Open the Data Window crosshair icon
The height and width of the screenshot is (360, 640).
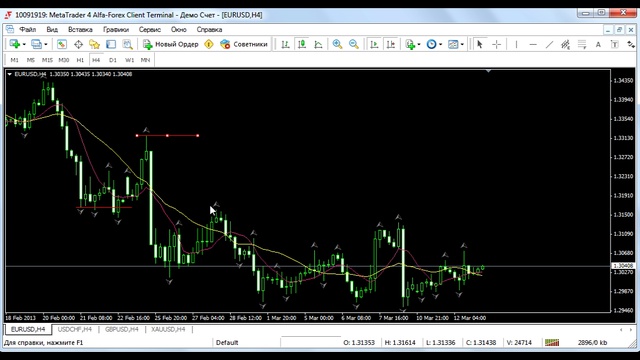[78, 44]
